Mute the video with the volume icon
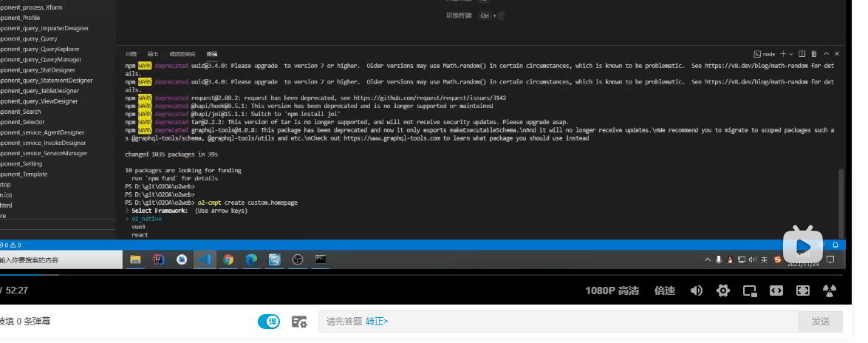Screen dimensions: 868x343 tap(697, 291)
